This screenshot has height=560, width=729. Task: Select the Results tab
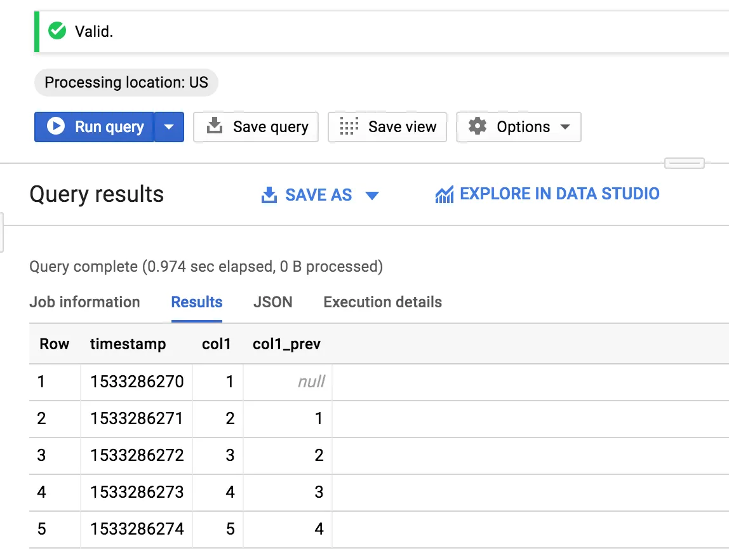[197, 302]
